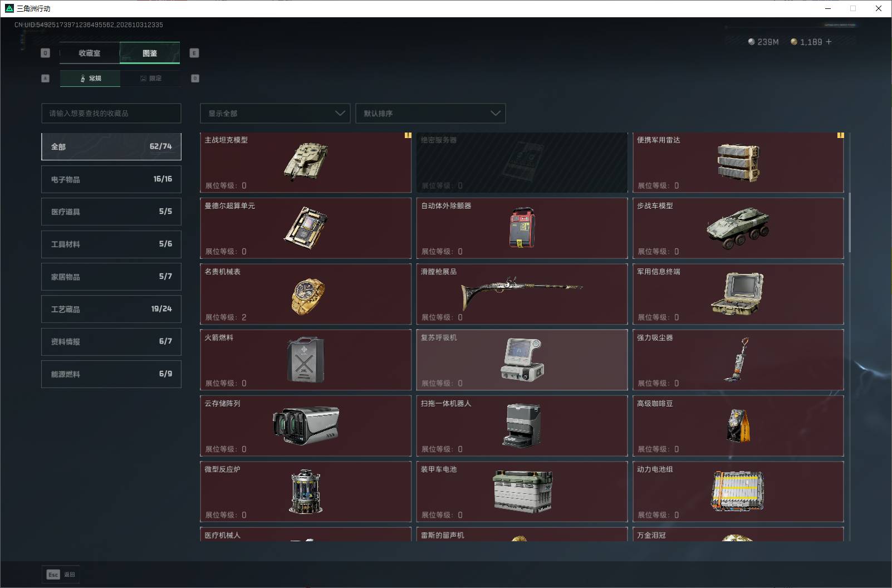Select the 微型反应炉 reactor icon

click(x=306, y=491)
